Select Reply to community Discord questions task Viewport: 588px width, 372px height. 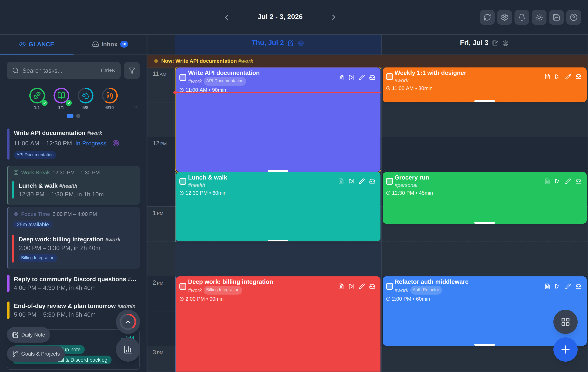73,283
